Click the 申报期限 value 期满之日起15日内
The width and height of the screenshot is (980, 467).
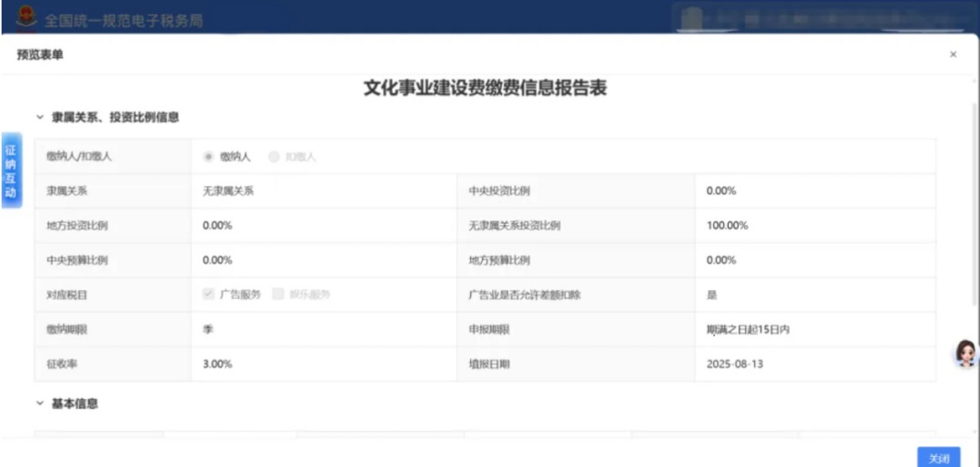pos(748,329)
